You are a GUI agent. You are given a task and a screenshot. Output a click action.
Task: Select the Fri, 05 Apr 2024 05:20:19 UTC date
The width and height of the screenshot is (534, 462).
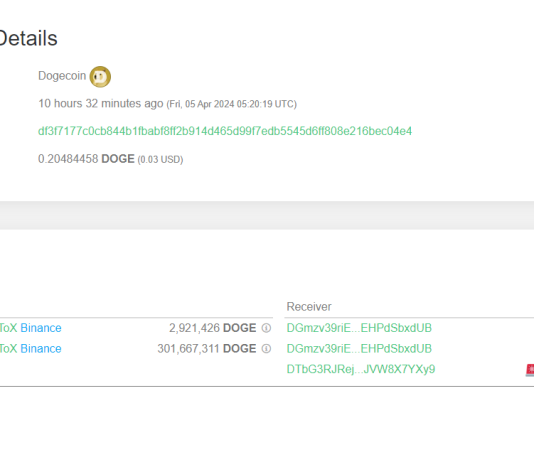(232, 104)
